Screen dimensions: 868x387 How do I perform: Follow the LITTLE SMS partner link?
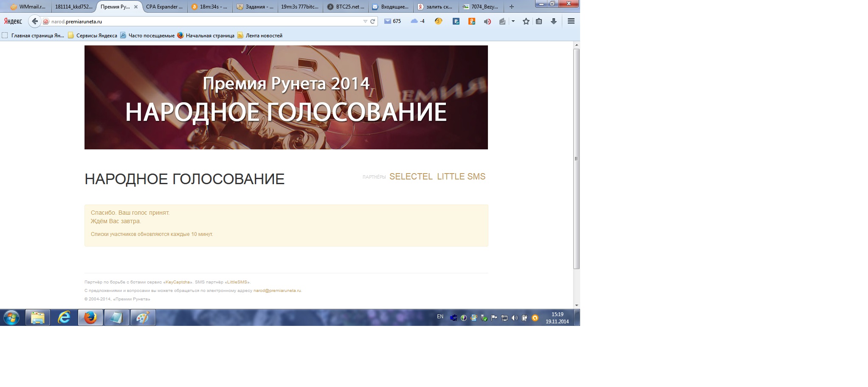[461, 177]
